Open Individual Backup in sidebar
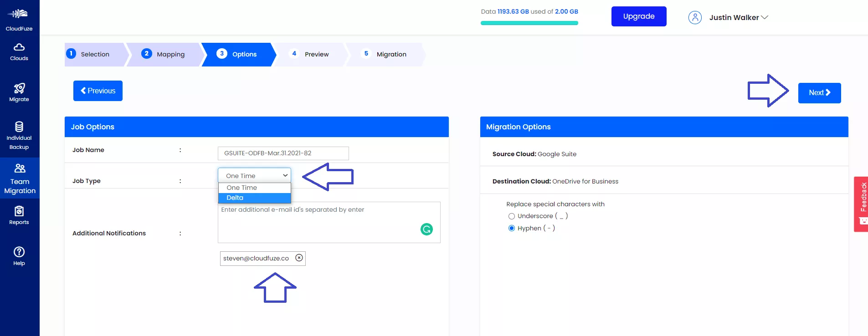The width and height of the screenshot is (868, 336). pos(19,135)
